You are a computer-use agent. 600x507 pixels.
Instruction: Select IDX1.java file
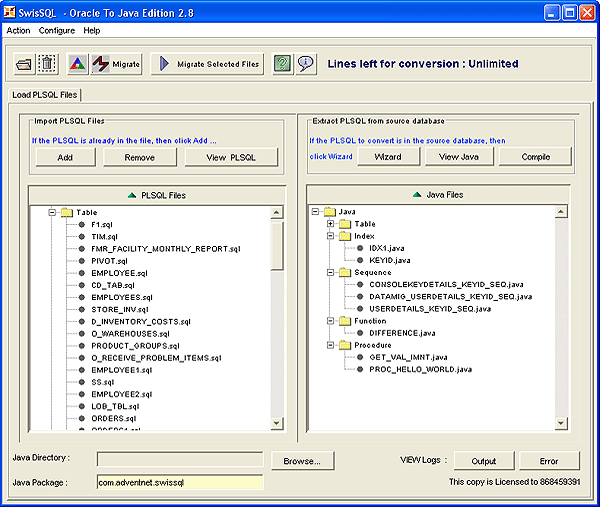point(386,248)
